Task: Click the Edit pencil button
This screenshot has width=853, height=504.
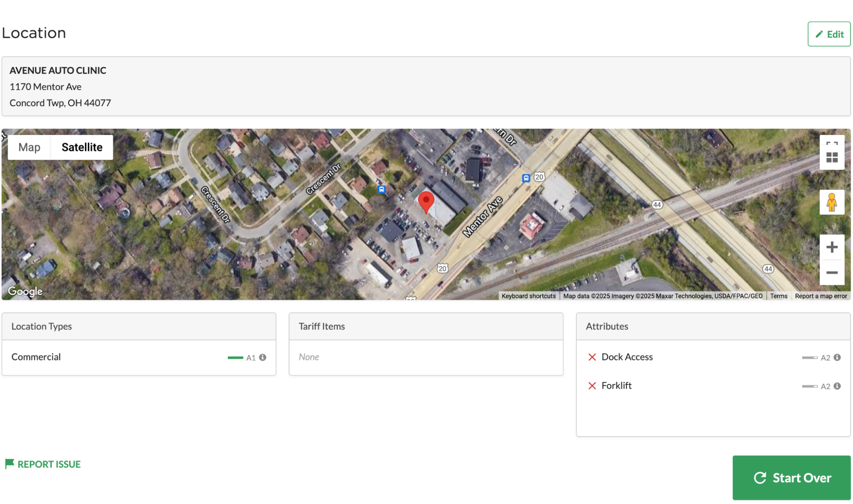Action: pos(829,34)
